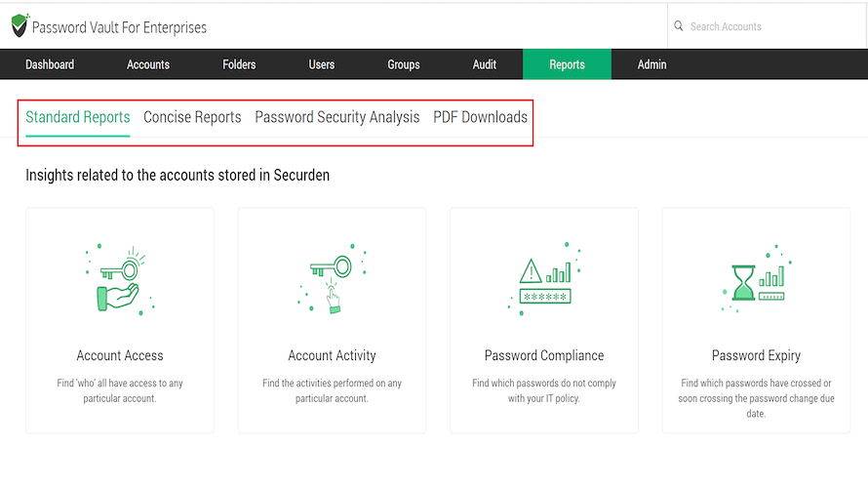The height and width of the screenshot is (488, 868).
Task: Switch to the Concise Reports tab
Action: [192, 117]
